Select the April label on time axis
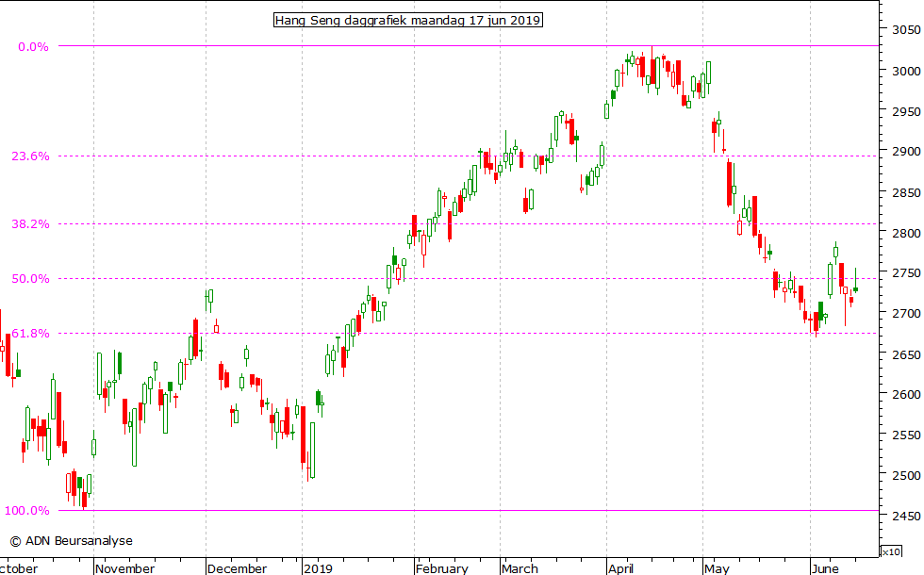 coord(622,568)
